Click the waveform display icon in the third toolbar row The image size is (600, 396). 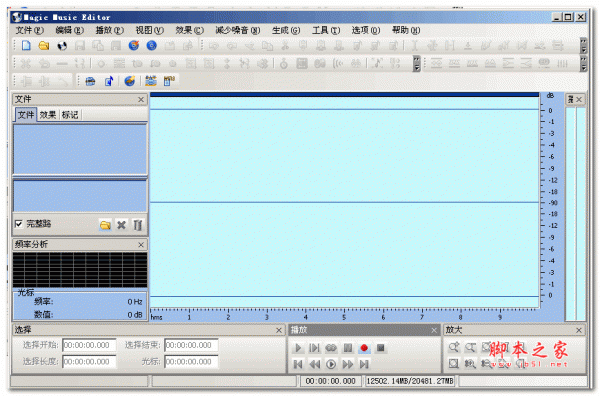151,81
